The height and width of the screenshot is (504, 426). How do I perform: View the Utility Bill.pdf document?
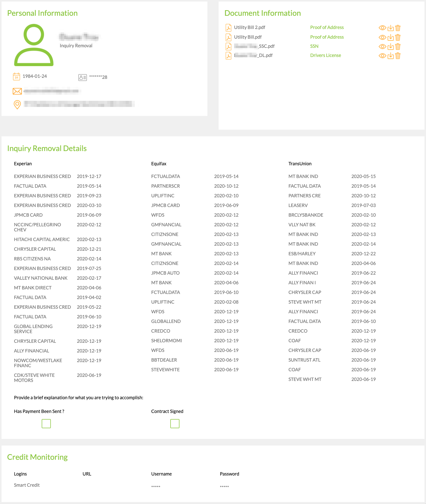(x=382, y=37)
